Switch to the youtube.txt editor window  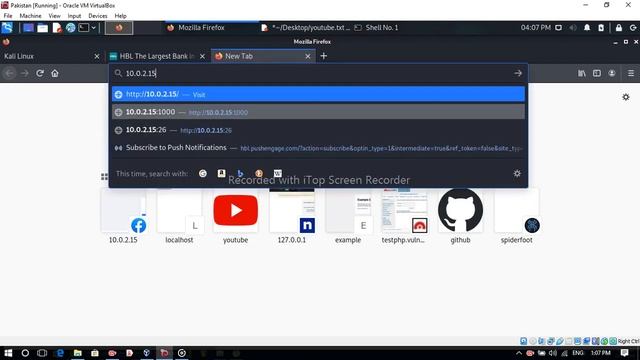tap(306, 28)
